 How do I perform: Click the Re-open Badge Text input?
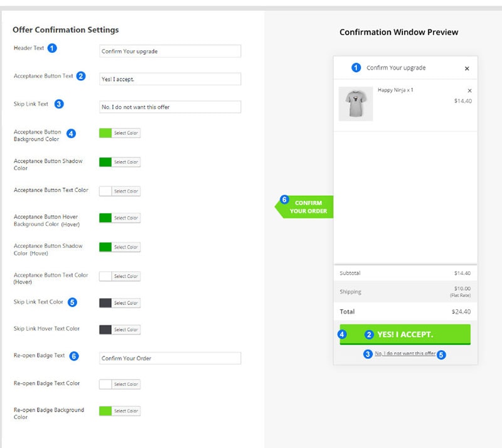coord(170,358)
